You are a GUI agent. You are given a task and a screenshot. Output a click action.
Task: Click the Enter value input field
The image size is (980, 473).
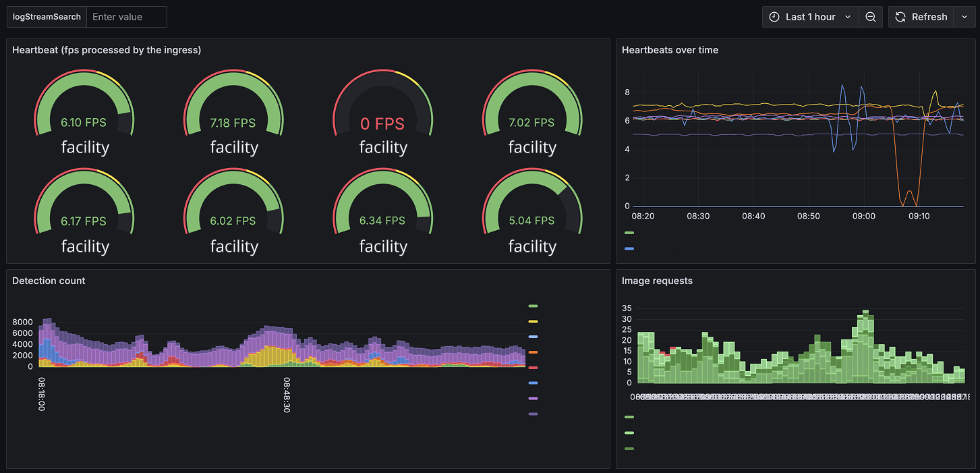[x=127, y=17]
